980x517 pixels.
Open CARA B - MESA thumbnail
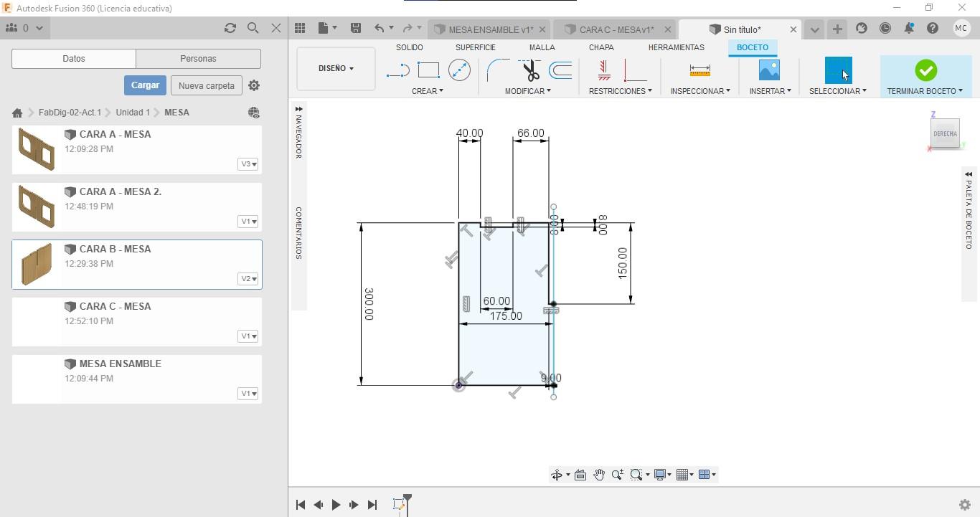coord(37,264)
